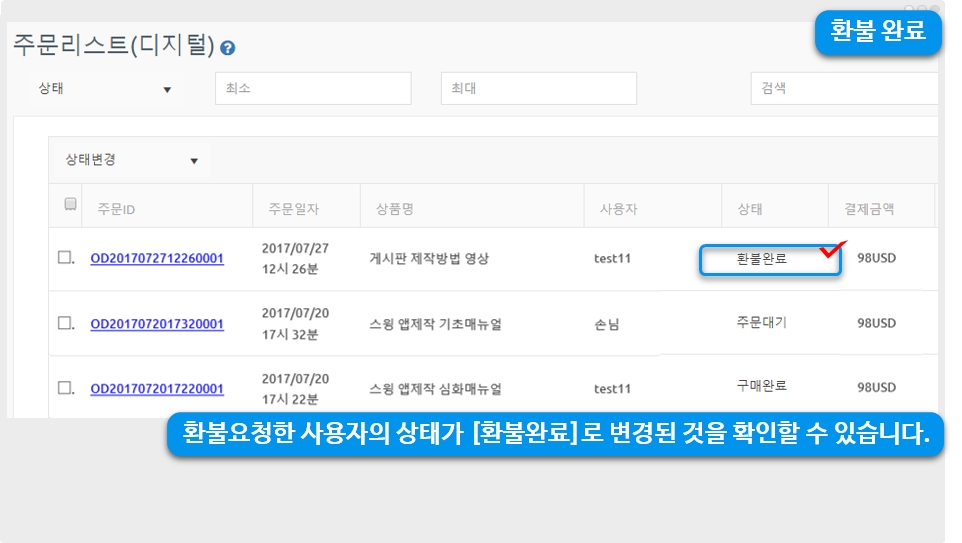Screen dimensions: 962x543
Task: Check the box for order OD2017072017220001
Action: coord(65,388)
